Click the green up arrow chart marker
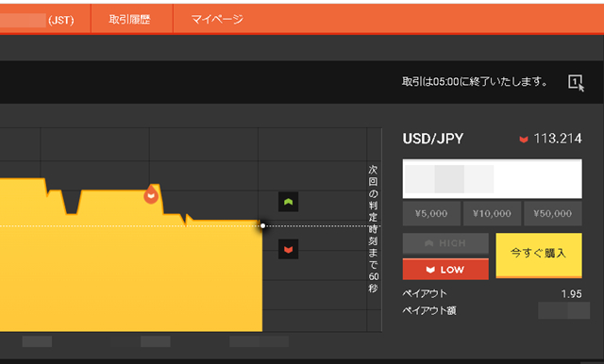Image resolution: width=604 pixels, height=364 pixels. pyautogui.click(x=288, y=202)
